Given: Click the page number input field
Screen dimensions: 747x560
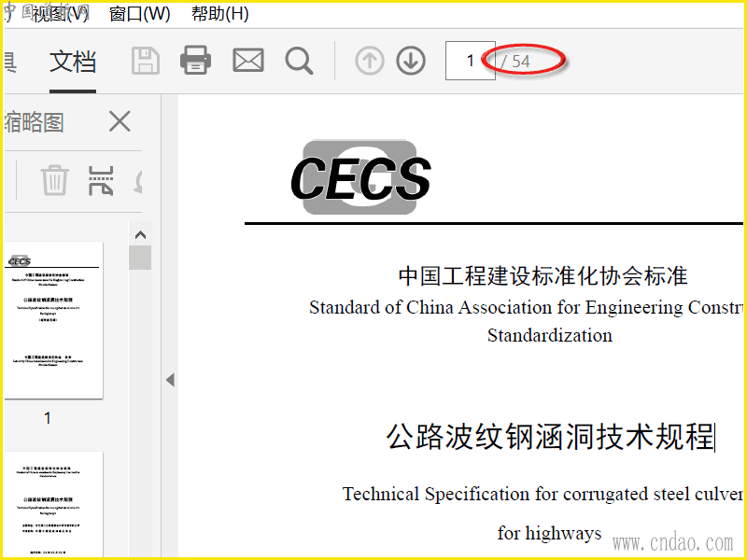Looking at the screenshot, I should 471,61.
